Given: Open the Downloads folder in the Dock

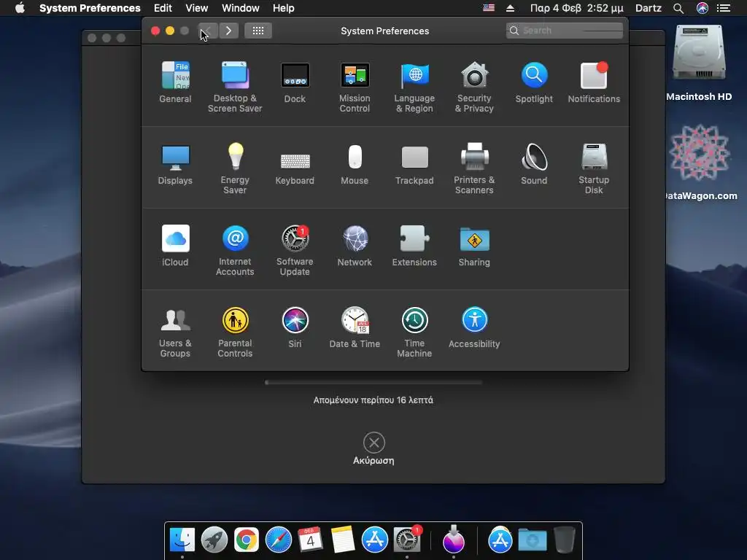Looking at the screenshot, I should click(x=532, y=540).
